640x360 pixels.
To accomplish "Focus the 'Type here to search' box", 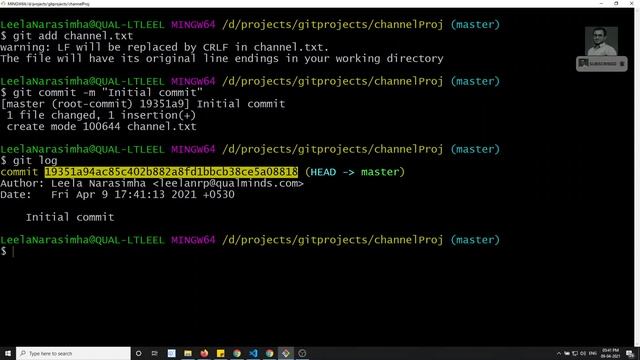I will 73,353.
